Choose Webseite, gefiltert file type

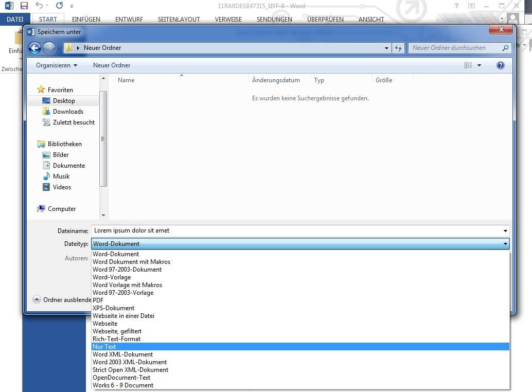tap(300, 331)
